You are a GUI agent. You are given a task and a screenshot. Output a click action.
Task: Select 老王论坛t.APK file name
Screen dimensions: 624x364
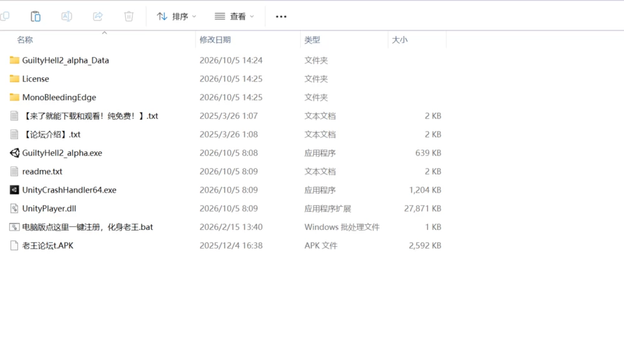click(48, 246)
